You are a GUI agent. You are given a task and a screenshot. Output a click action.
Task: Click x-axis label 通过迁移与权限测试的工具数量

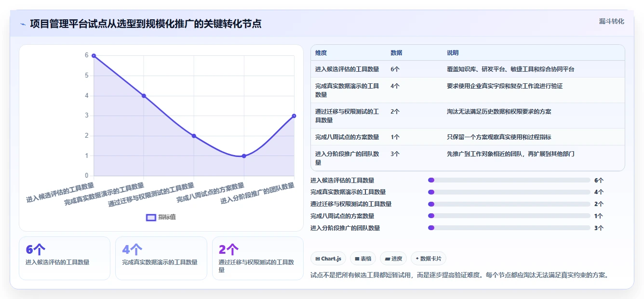click(x=151, y=195)
